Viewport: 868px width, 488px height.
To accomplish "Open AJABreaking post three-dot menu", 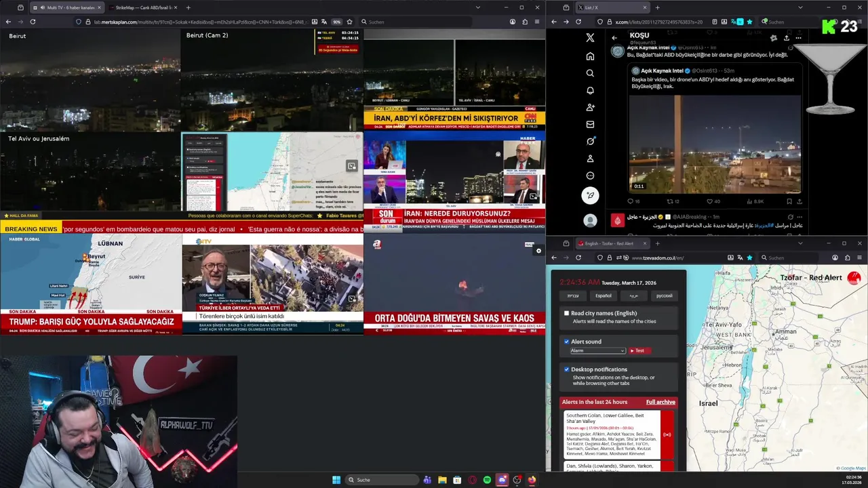I will 800,217.
